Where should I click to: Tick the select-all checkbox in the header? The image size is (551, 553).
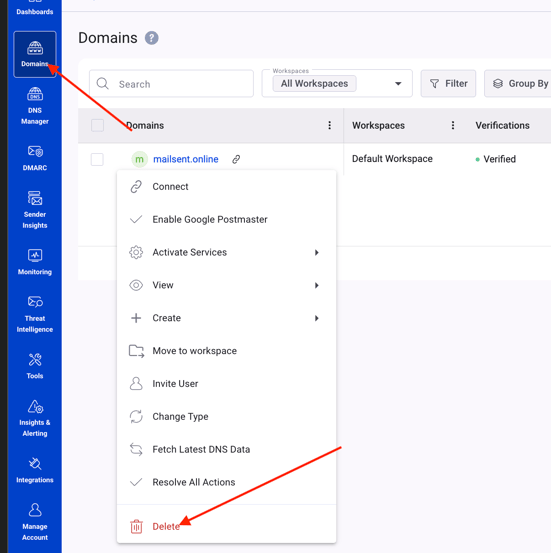pyautogui.click(x=97, y=125)
